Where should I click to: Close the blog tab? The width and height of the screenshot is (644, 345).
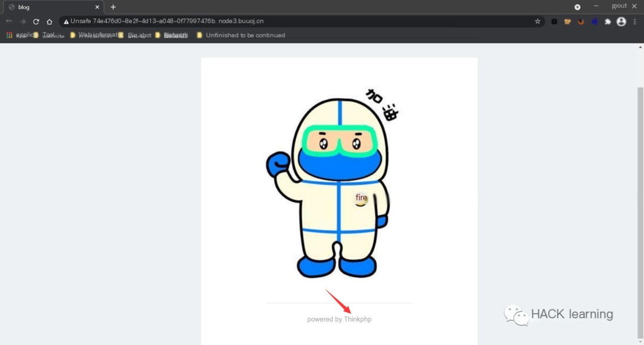coord(97,7)
